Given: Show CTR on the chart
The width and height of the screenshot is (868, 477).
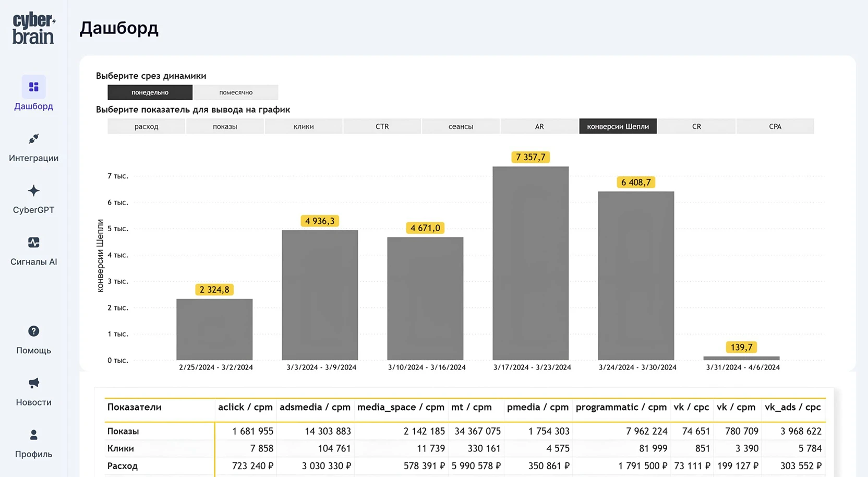Looking at the screenshot, I should click(x=382, y=126).
